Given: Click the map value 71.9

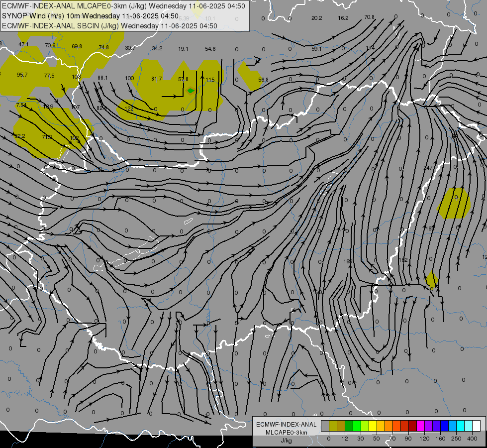Looking at the screenshot, I should pos(47,137).
